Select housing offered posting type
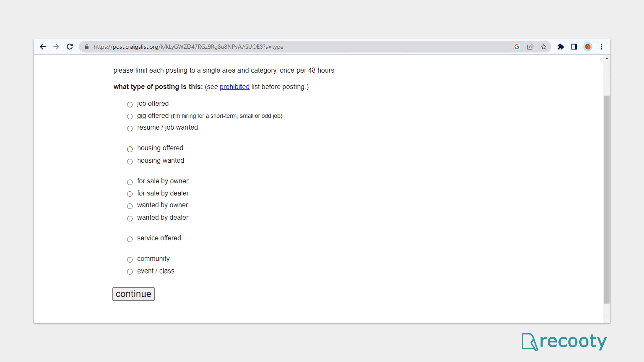The image size is (644, 362). [130, 149]
